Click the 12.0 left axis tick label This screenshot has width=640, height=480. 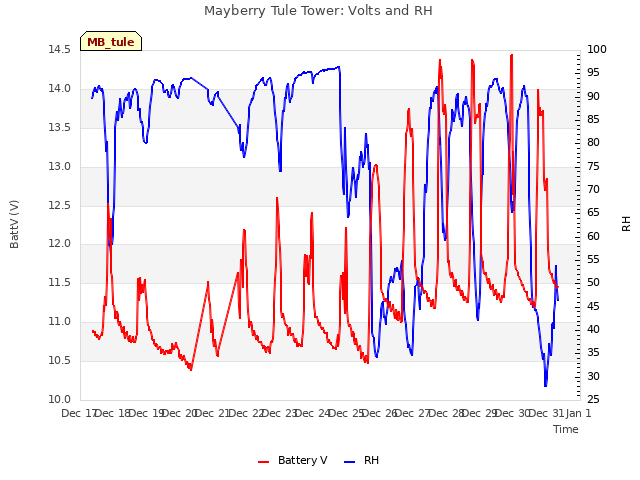[x=60, y=244]
